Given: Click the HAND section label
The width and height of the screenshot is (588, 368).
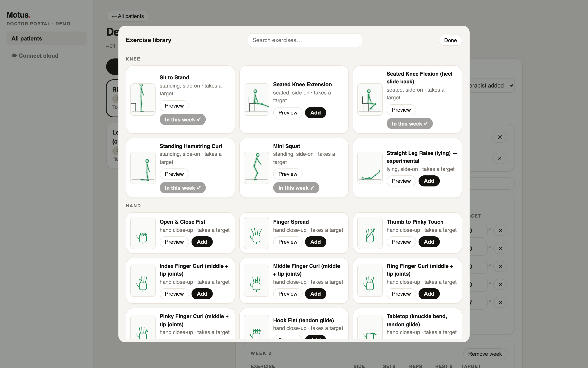Looking at the screenshot, I should pyautogui.click(x=133, y=206).
